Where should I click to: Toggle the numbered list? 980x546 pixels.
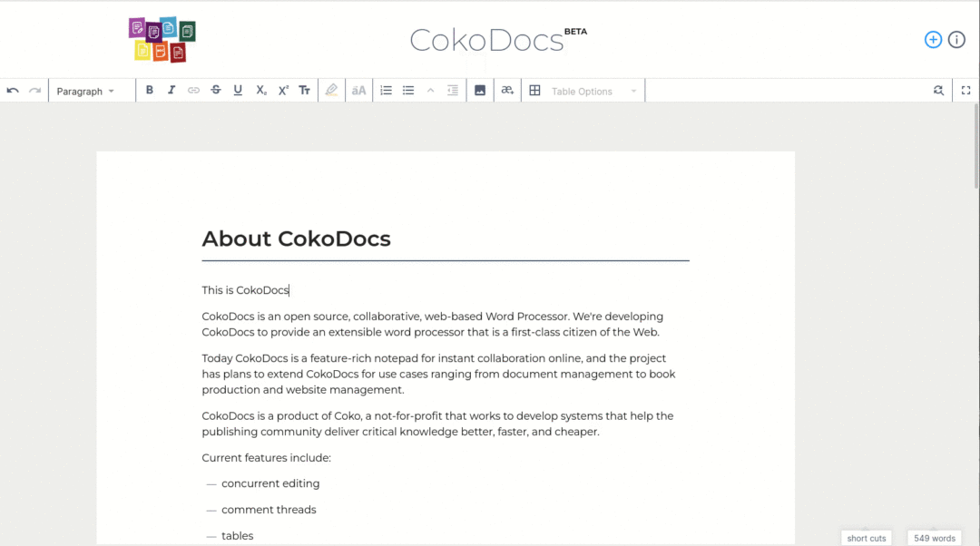(386, 90)
